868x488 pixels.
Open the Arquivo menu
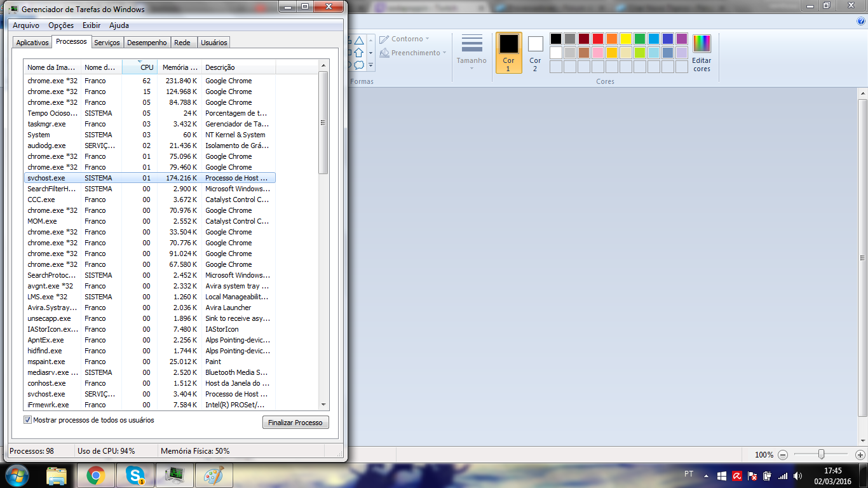coord(26,25)
